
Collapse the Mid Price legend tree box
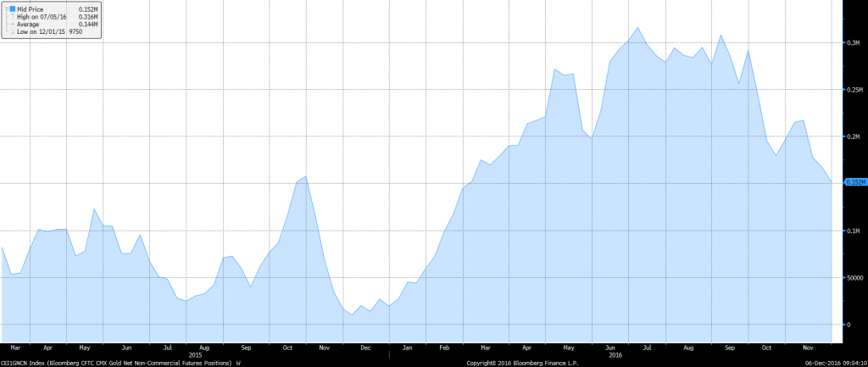tap(7, 8)
